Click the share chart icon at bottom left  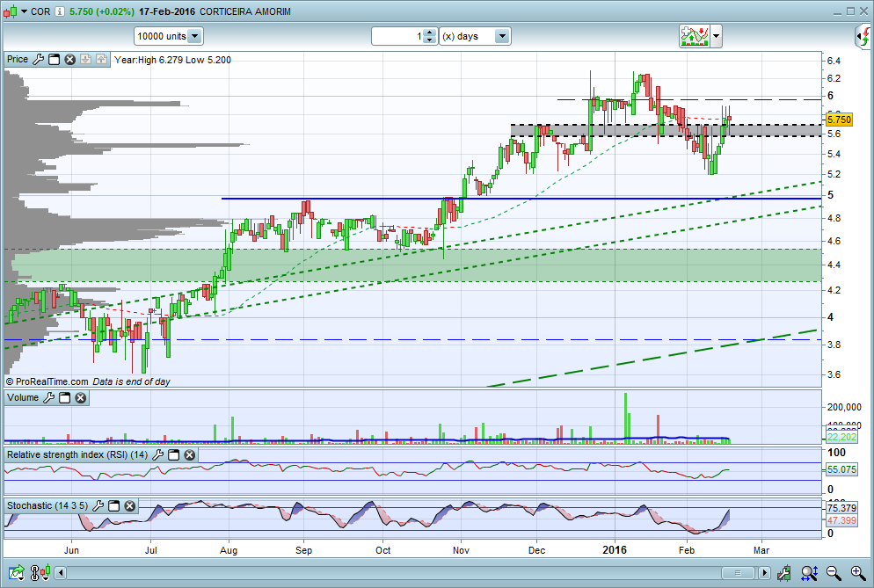[x=17, y=572]
